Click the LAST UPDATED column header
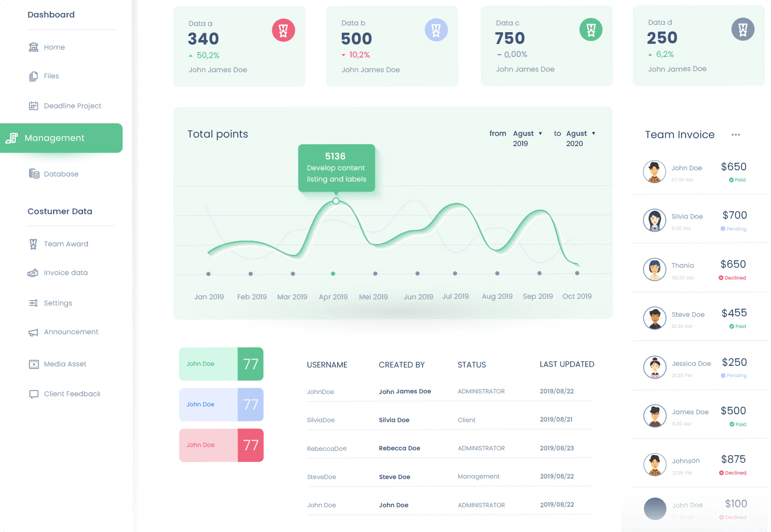Image resolution: width=771 pixels, height=532 pixels. (567, 365)
